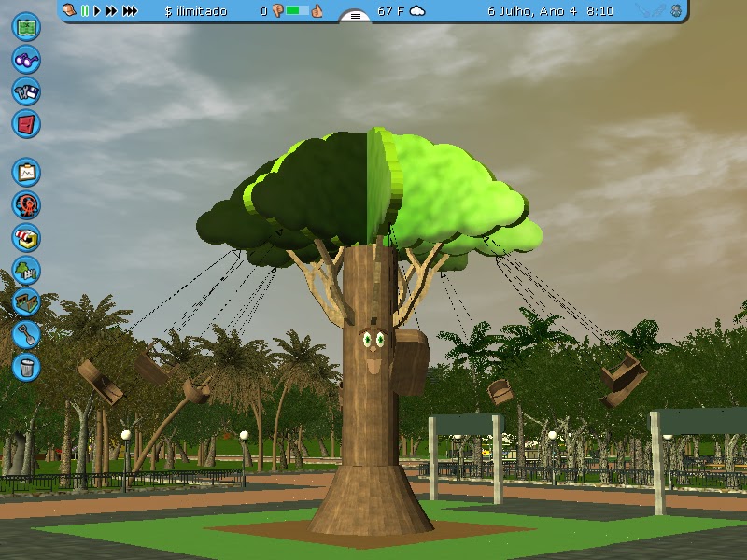Select the terrain shovel tool

26,332
